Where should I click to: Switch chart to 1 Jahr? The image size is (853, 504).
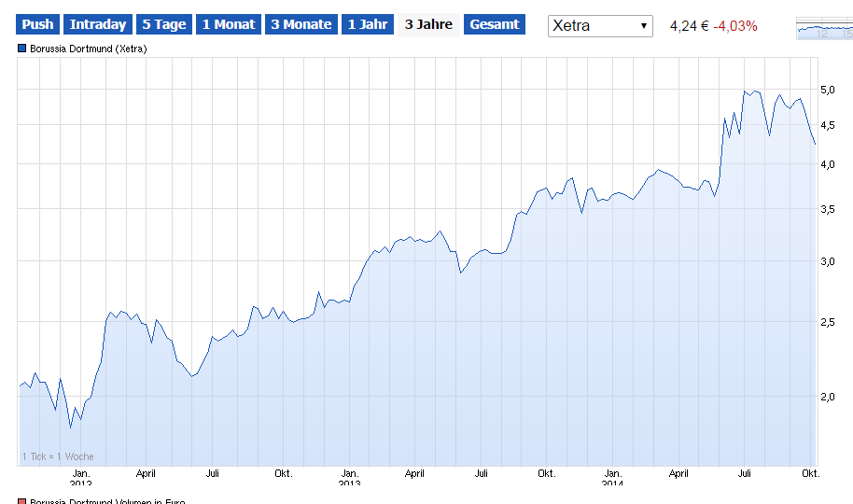(368, 25)
